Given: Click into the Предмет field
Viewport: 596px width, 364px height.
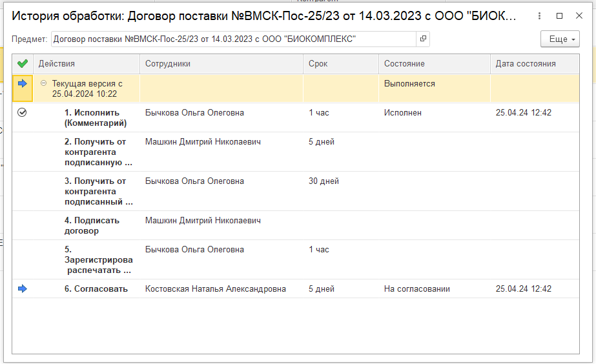Looking at the screenshot, I should (x=233, y=39).
